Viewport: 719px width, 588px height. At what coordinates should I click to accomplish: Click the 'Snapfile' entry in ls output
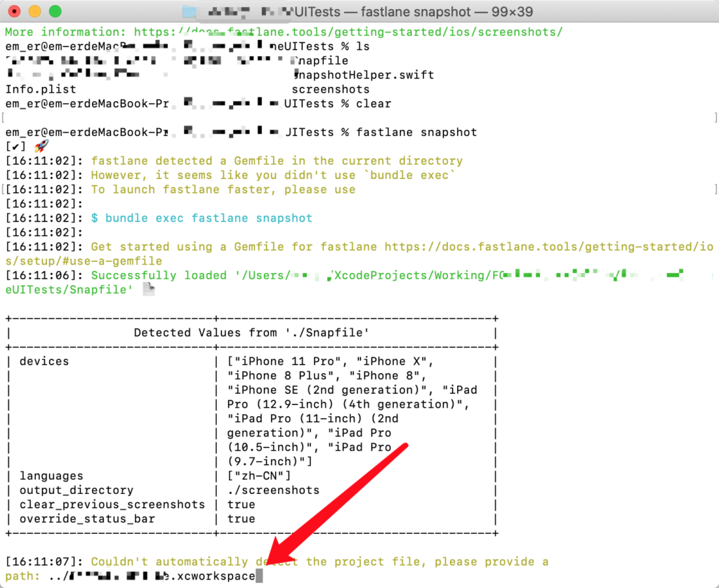pyautogui.click(x=320, y=61)
